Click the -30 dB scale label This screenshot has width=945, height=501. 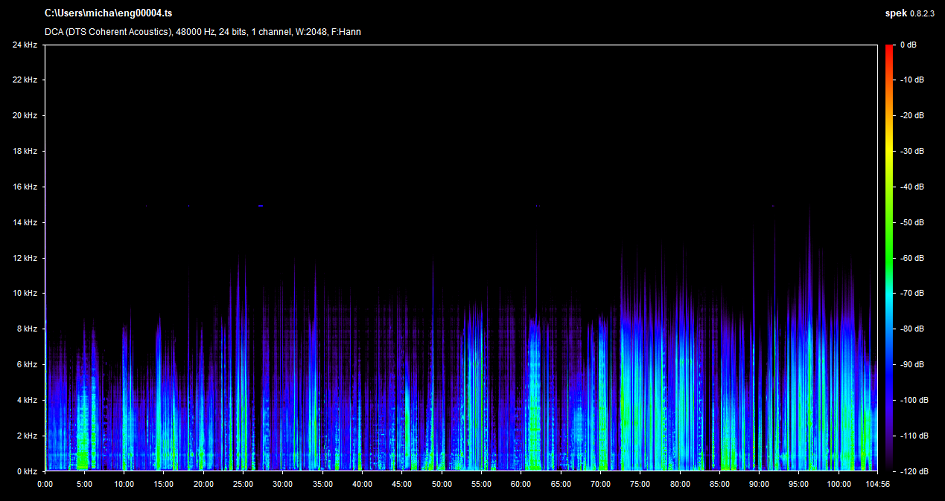(911, 152)
